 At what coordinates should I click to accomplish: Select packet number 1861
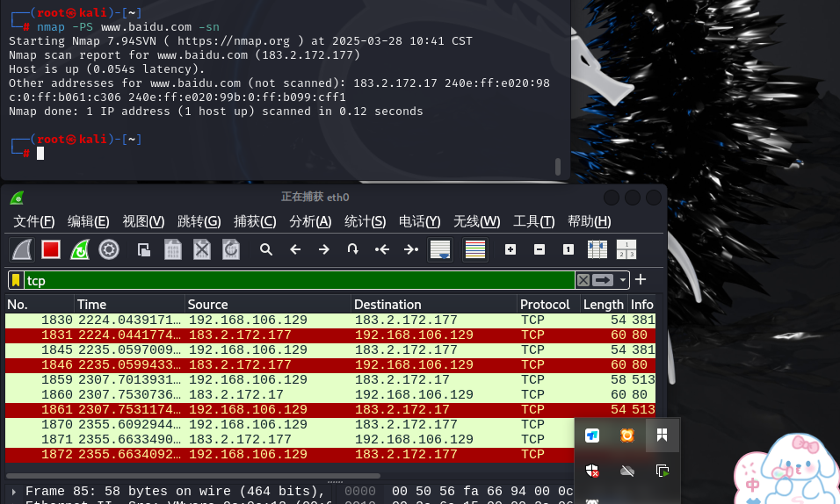[x=330, y=410]
